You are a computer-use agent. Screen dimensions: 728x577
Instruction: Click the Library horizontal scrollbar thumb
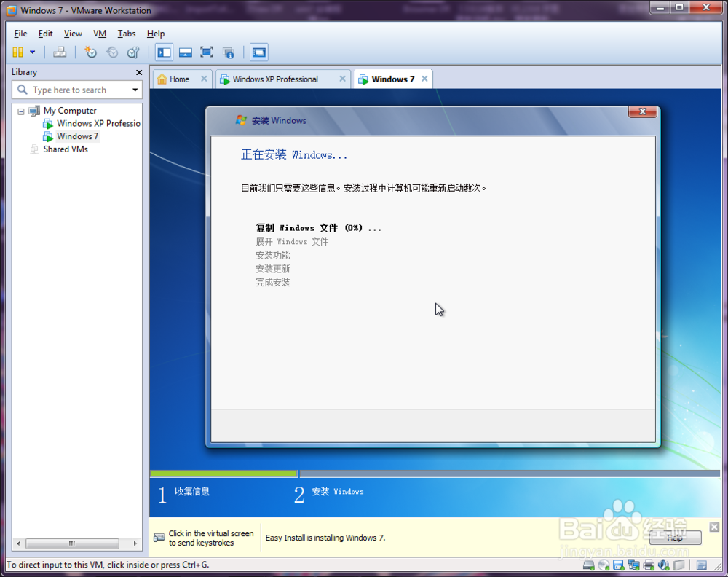point(72,543)
